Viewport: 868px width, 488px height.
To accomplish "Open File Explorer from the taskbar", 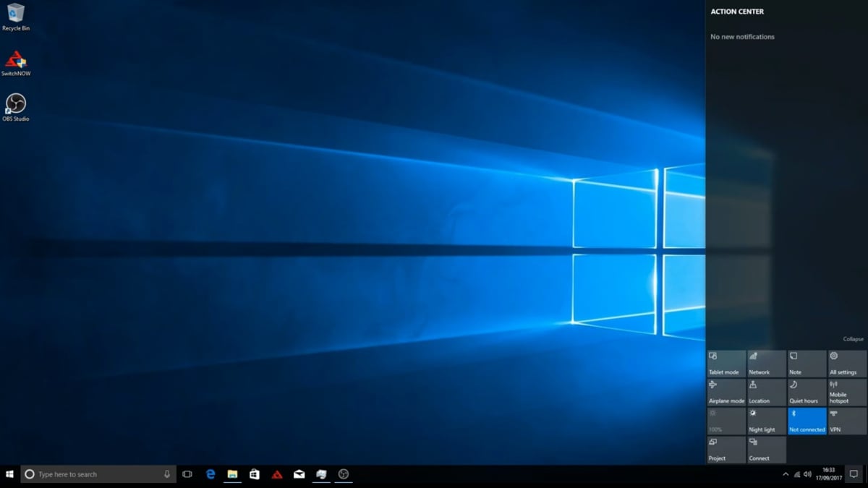I will [231, 474].
